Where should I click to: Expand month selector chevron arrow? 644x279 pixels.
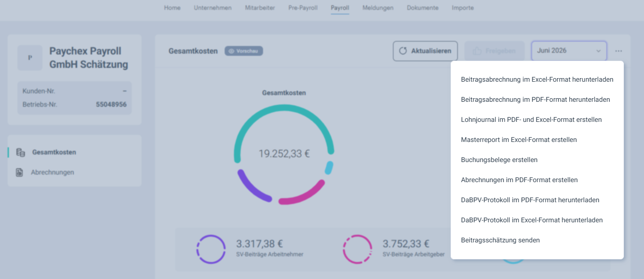(598, 51)
